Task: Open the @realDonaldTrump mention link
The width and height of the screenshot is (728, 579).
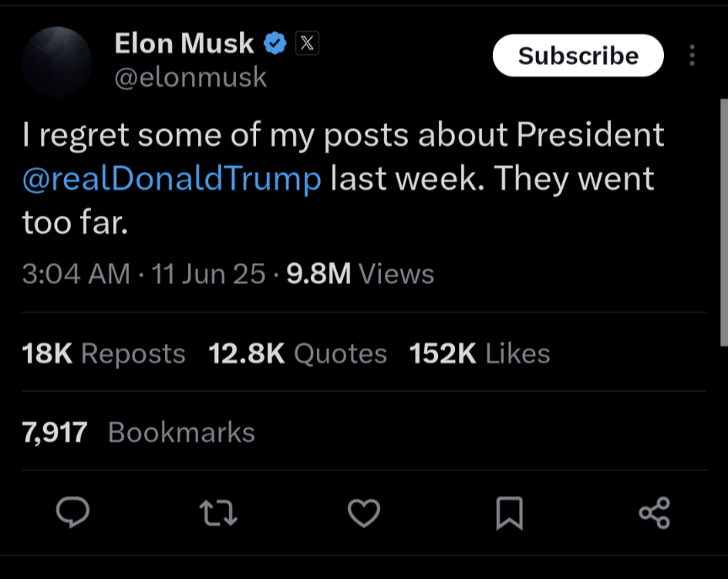Action: pos(172,179)
